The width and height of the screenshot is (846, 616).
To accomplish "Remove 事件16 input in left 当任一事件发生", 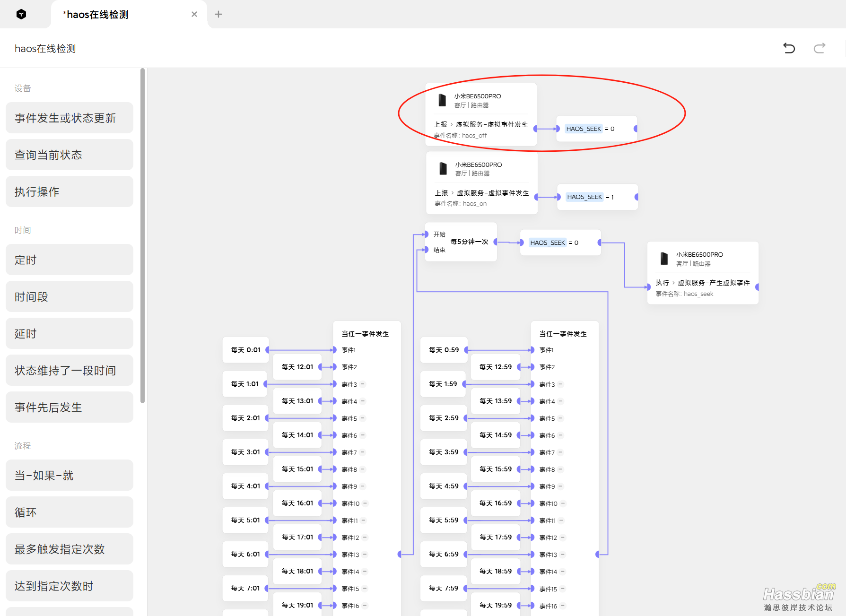I will tap(365, 606).
